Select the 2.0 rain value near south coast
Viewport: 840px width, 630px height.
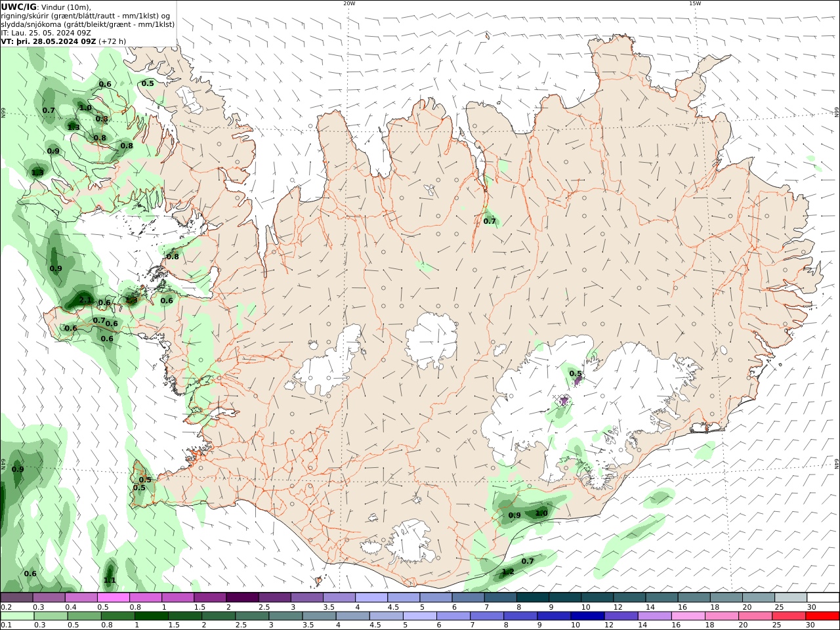click(541, 513)
